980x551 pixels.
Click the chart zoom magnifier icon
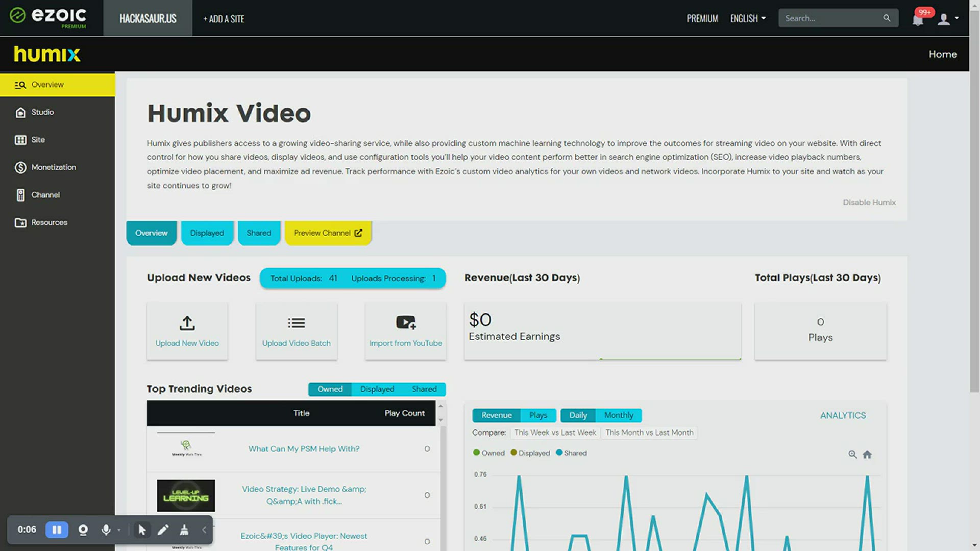click(x=852, y=454)
